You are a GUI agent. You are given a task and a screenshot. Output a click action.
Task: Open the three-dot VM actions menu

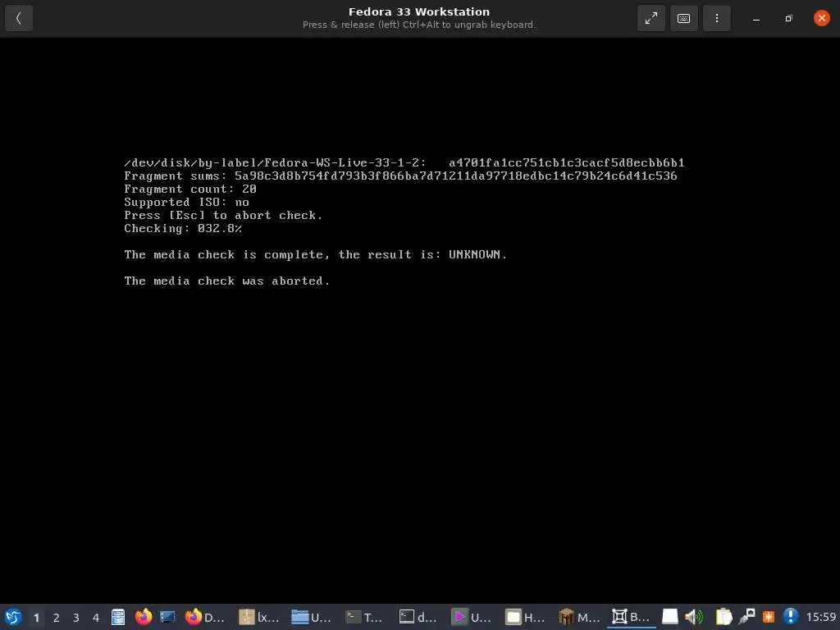pos(716,18)
